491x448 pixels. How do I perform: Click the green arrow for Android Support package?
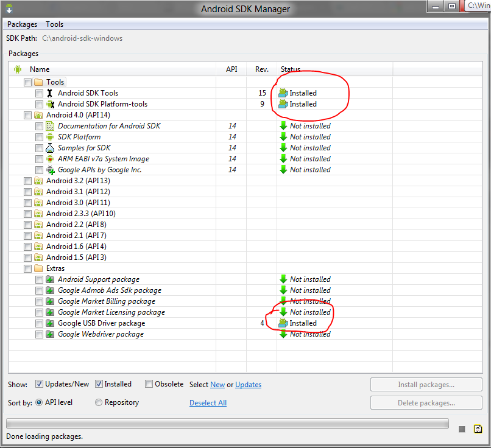click(x=283, y=279)
